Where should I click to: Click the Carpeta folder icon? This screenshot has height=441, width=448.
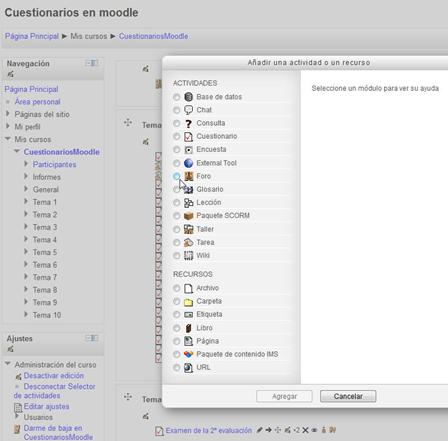coord(189,301)
